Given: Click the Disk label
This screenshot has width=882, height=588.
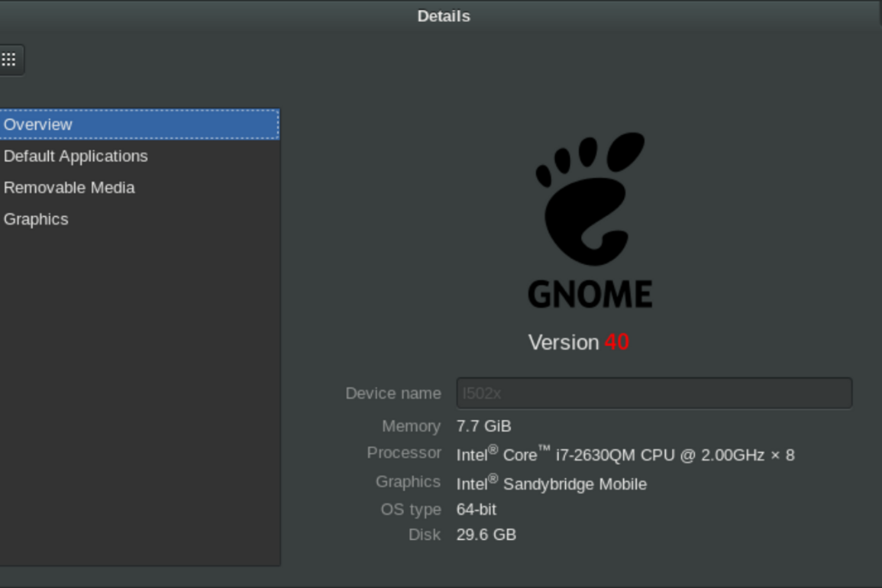Looking at the screenshot, I should tap(424, 535).
